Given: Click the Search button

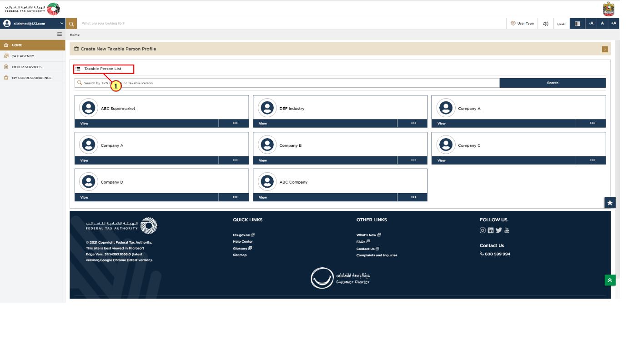Looking at the screenshot, I should pos(553,83).
